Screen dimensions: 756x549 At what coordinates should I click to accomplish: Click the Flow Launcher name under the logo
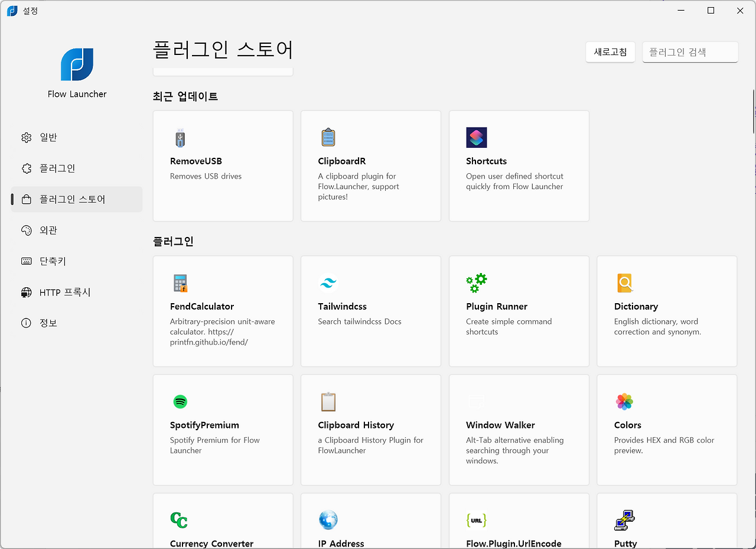[77, 94]
